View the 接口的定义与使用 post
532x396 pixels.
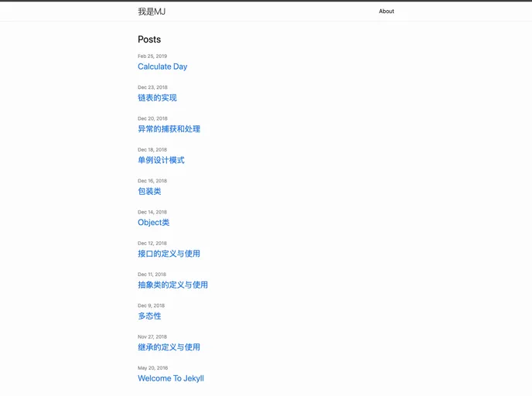point(169,254)
